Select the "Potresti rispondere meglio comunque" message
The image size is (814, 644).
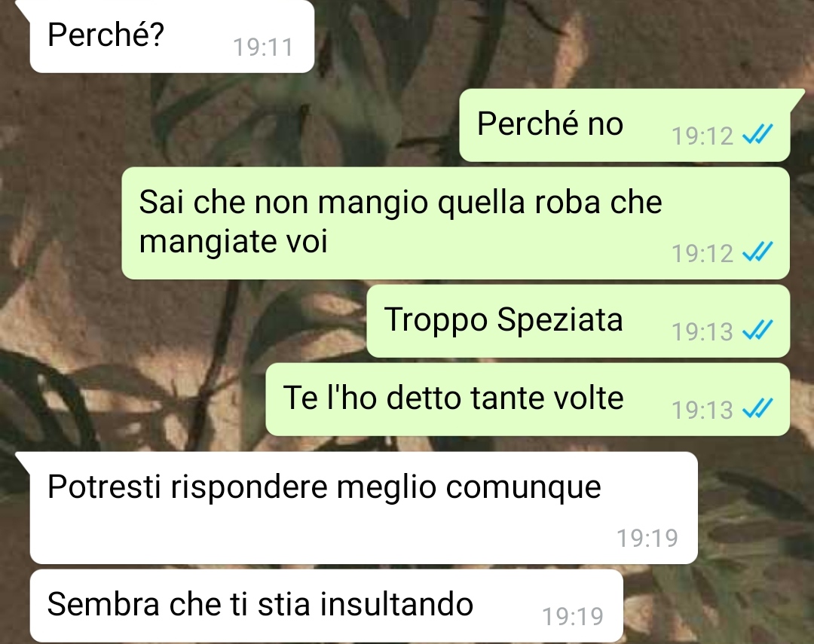tap(363, 508)
